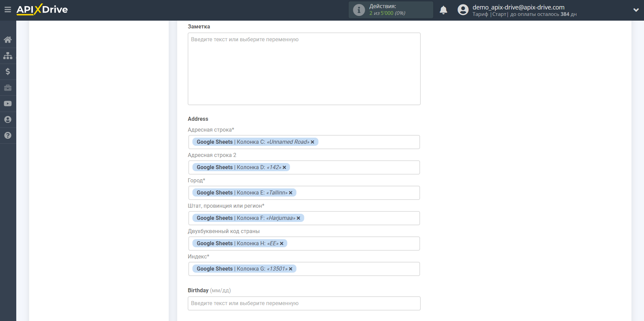644x321 pixels.
Task: Click the actions info icon
Action: tap(359, 10)
